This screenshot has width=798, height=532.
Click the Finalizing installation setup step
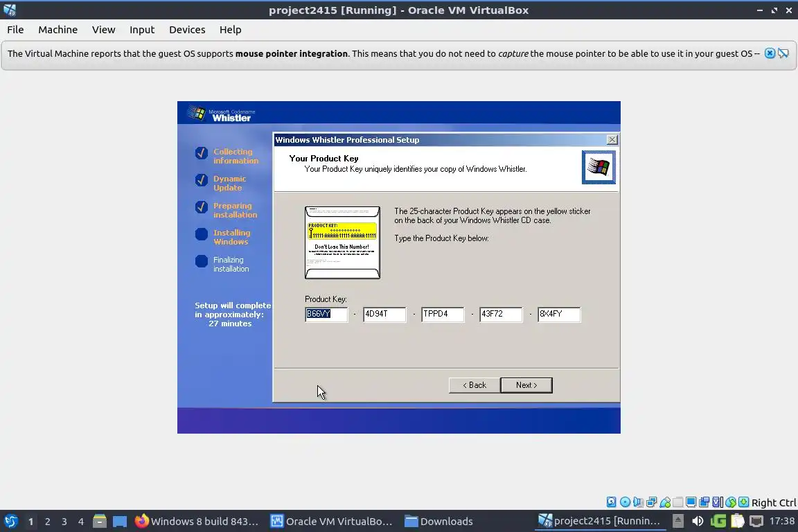(231, 264)
